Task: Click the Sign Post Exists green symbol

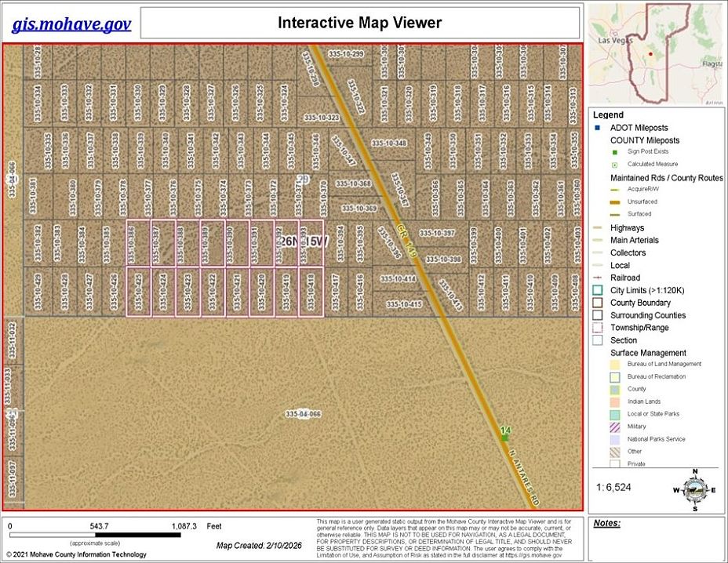Action: 615,152
